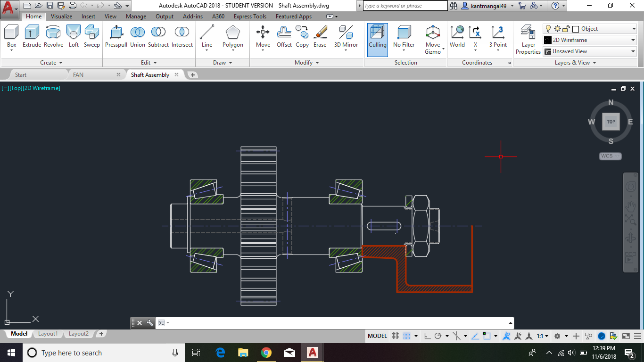The width and height of the screenshot is (644, 362).
Task: Activate the Union solid tool
Action: click(137, 37)
